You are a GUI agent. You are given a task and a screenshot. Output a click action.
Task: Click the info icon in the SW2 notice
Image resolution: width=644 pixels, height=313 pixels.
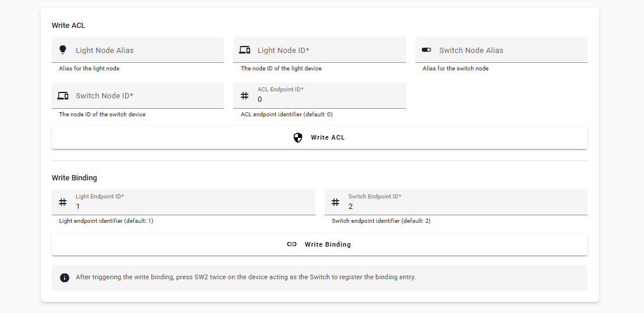65,278
